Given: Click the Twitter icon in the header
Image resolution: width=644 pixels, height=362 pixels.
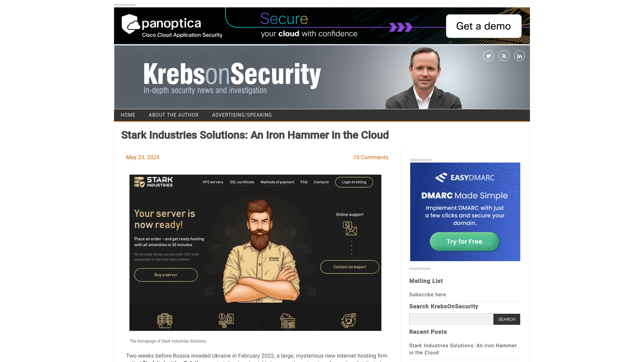Looking at the screenshot, I should point(488,55).
